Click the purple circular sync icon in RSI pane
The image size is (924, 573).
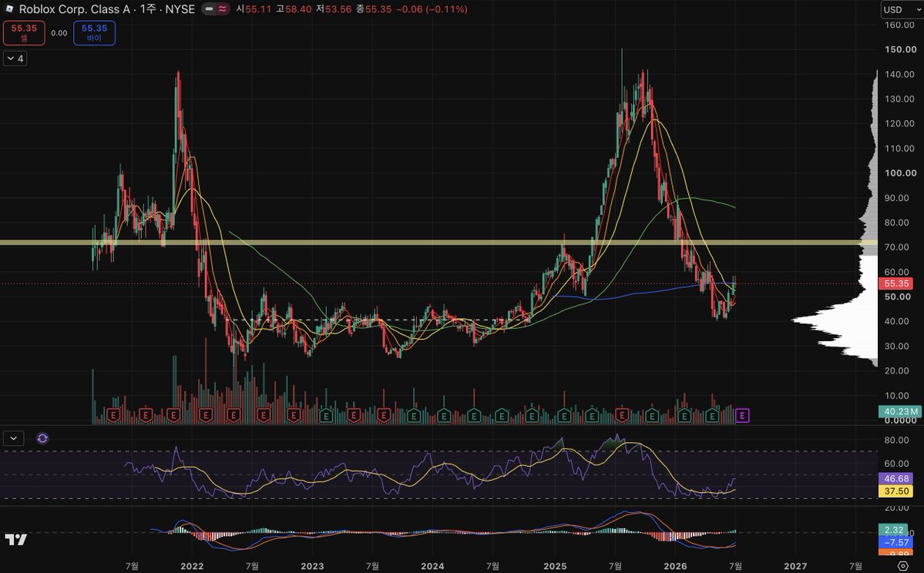click(42, 438)
